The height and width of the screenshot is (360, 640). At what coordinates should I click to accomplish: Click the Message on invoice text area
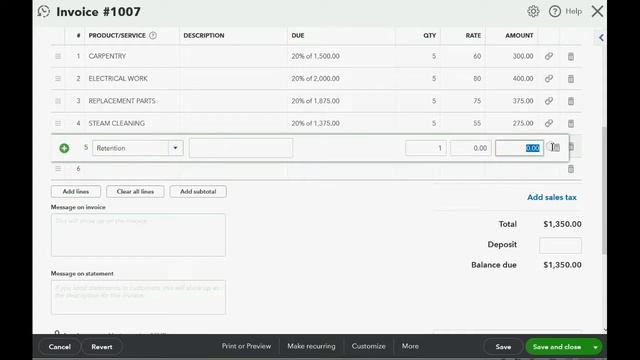pos(138,235)
